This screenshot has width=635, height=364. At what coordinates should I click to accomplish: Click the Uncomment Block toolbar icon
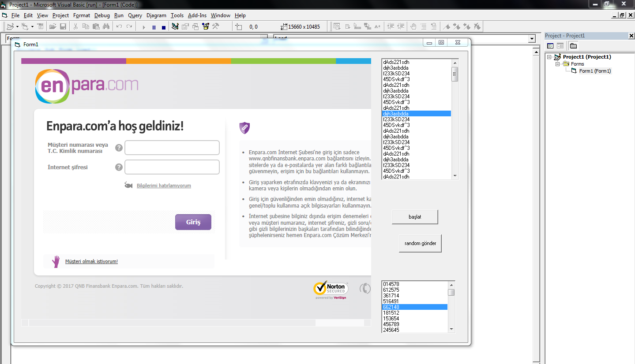pos(434,26)
